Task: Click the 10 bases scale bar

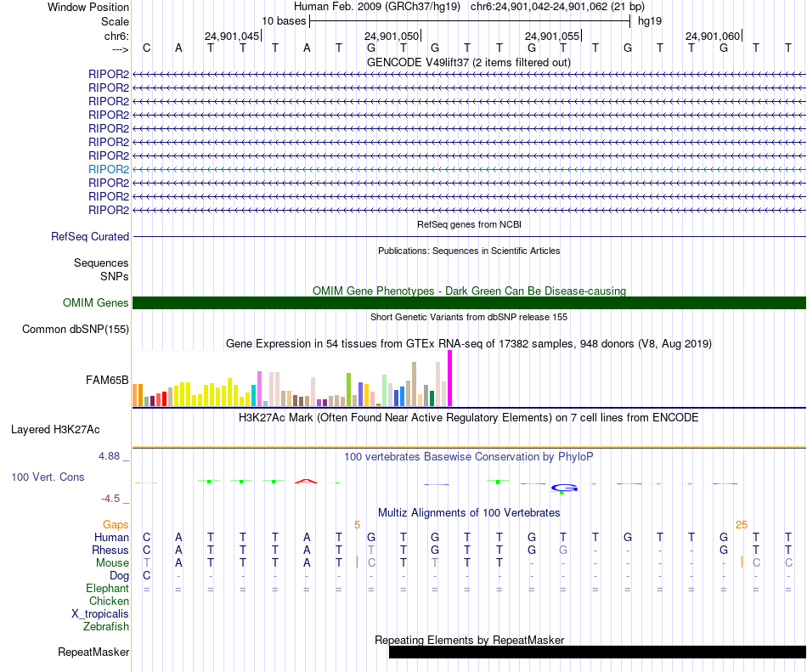Action: [470, 21]
